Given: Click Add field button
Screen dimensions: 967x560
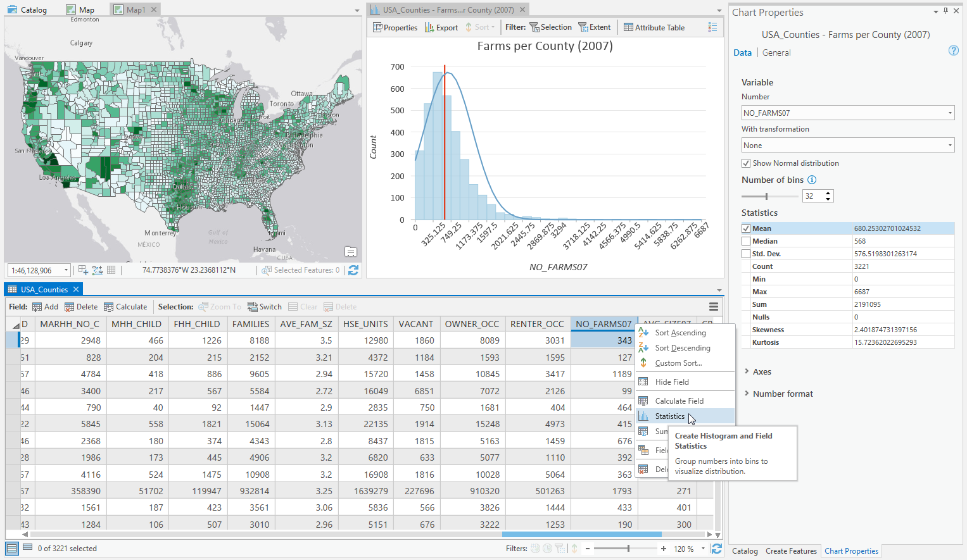Looking at the screenshot, I should click(x=45, y=307).
